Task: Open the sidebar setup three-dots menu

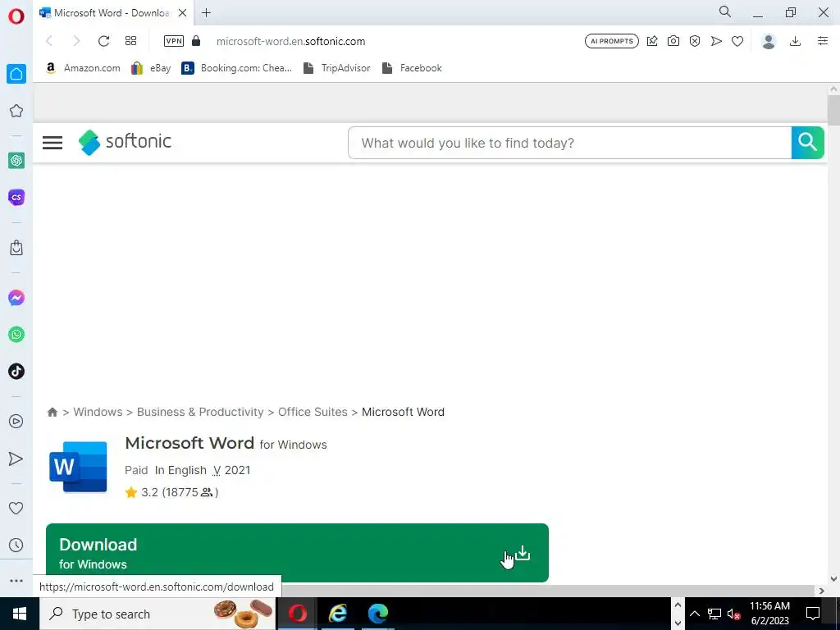Action: [16, 581]
